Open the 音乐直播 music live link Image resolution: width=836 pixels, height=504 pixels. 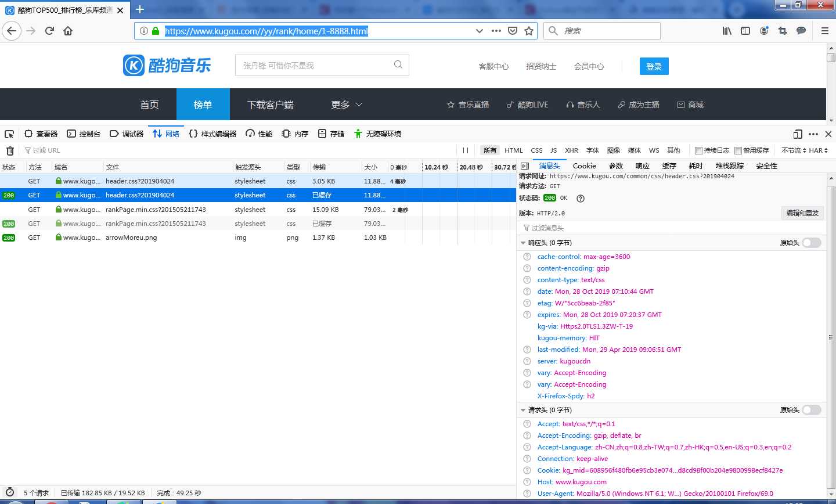coord(468,105)
